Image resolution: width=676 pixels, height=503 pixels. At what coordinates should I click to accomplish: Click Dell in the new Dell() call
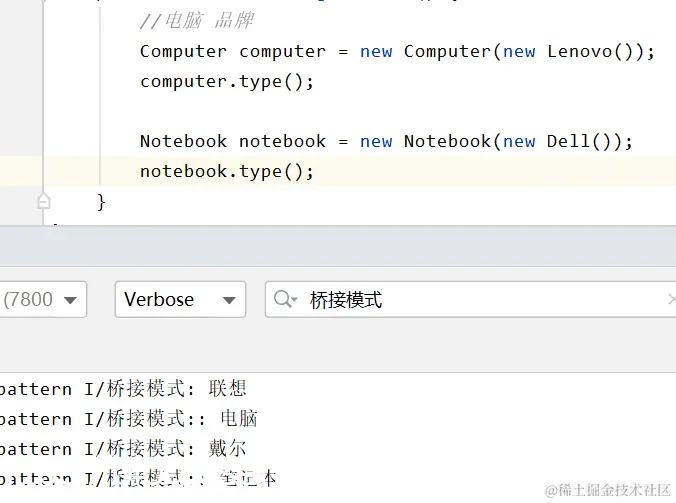pyautogui.click(x=568, y=141)
